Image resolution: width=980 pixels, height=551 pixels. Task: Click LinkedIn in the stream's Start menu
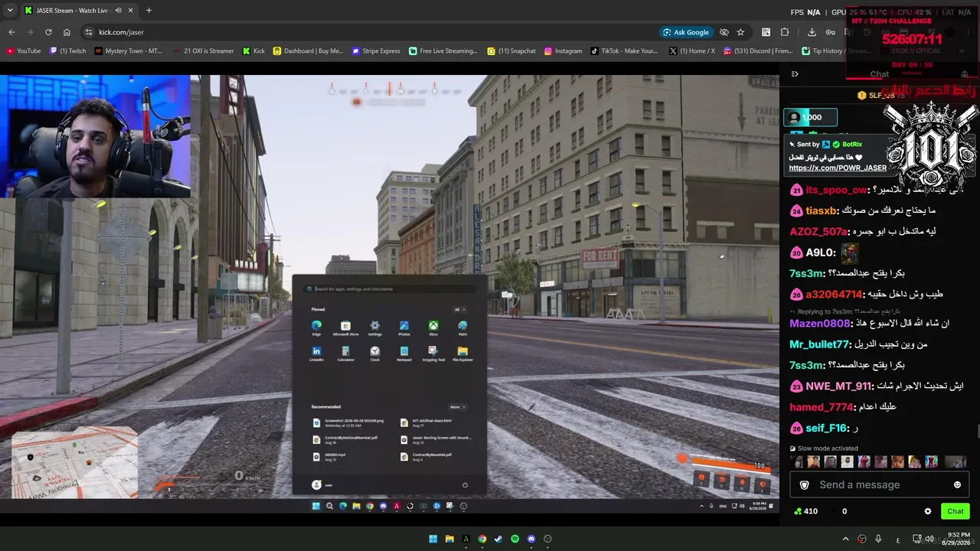pyautogui.click(x=316, y=354)
